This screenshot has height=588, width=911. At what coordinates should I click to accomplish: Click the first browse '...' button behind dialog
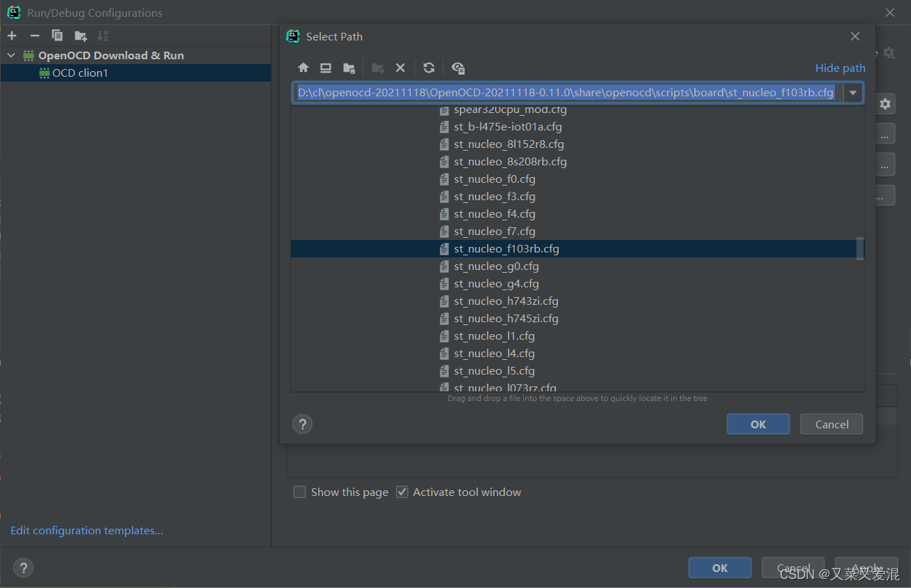[884, 134]
